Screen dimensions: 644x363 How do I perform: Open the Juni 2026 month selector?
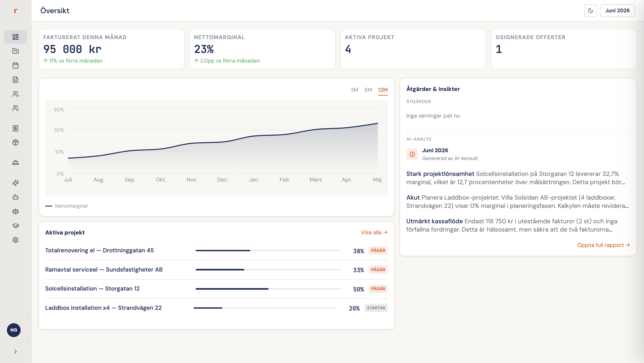pyautogui.click(x=617, y=11)
